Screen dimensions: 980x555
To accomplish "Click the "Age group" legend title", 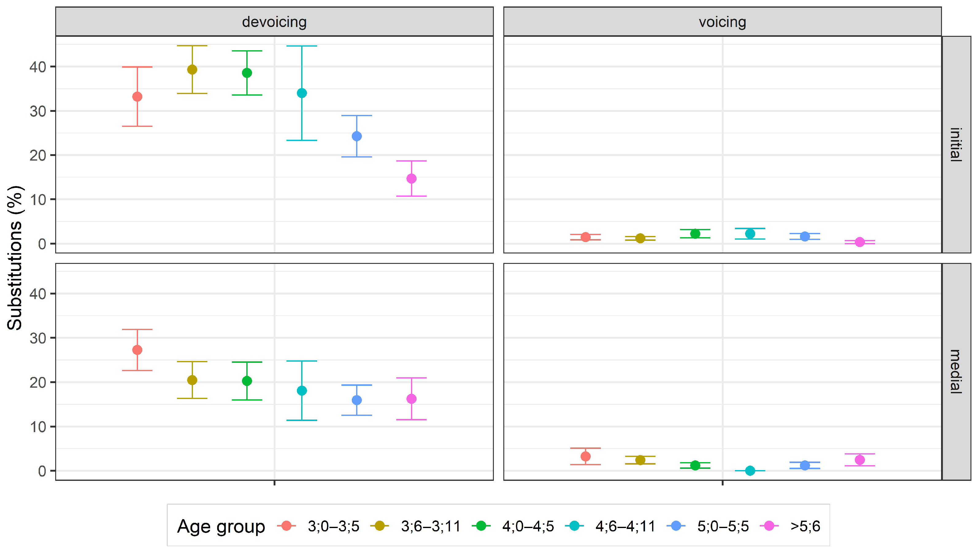I will pyautogui.click(x=221, y=526).
